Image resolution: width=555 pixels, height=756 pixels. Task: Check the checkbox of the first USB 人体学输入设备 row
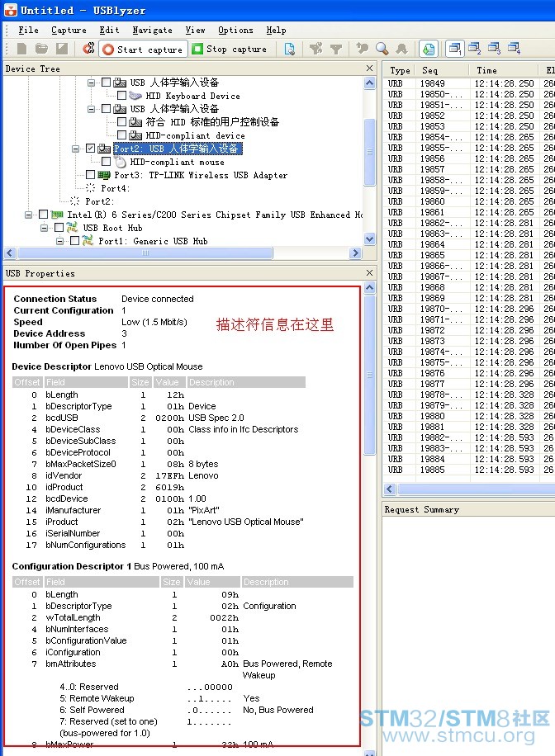tap(107, 83)
